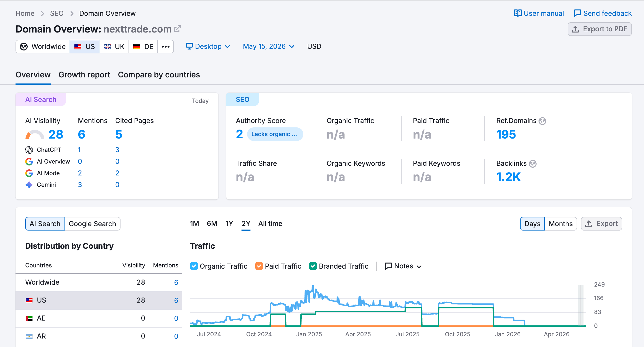Click the AI Visibility gauge icon

tap(35, 135)
